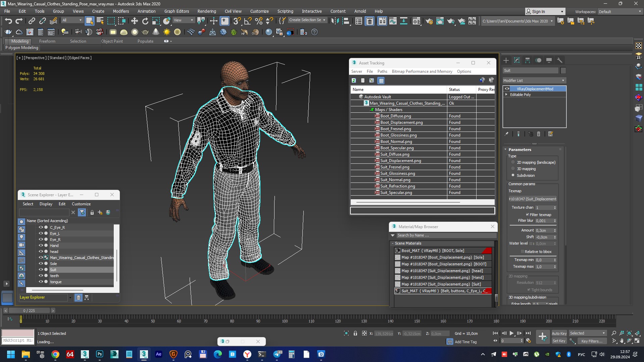Open the Create command panel tab
This screenshot has width=644, height=362.
[x=506, y=60]
